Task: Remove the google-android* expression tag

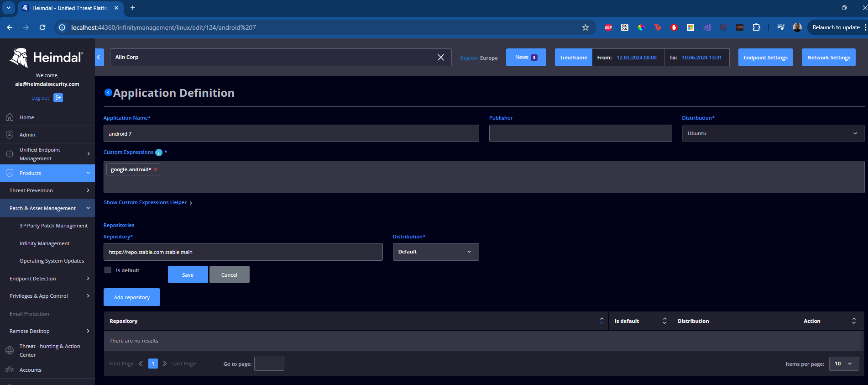Action: click(156, 169)
